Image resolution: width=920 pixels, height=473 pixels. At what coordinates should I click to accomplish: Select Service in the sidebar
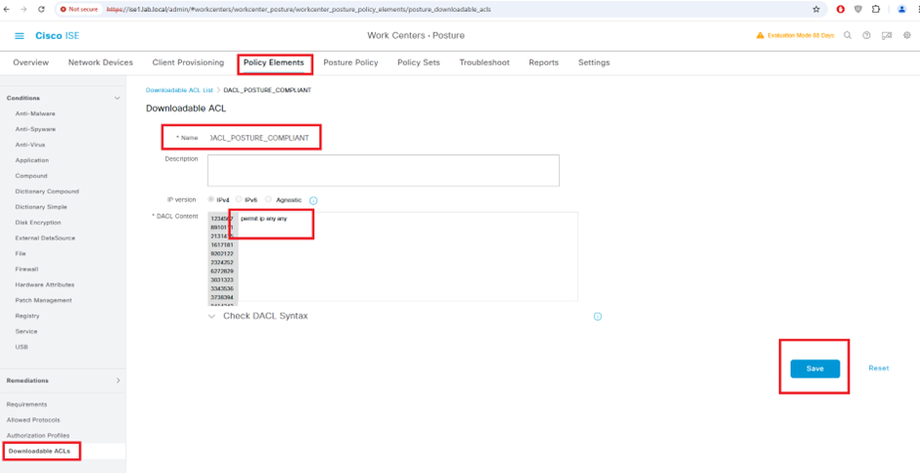pos(26,332)
